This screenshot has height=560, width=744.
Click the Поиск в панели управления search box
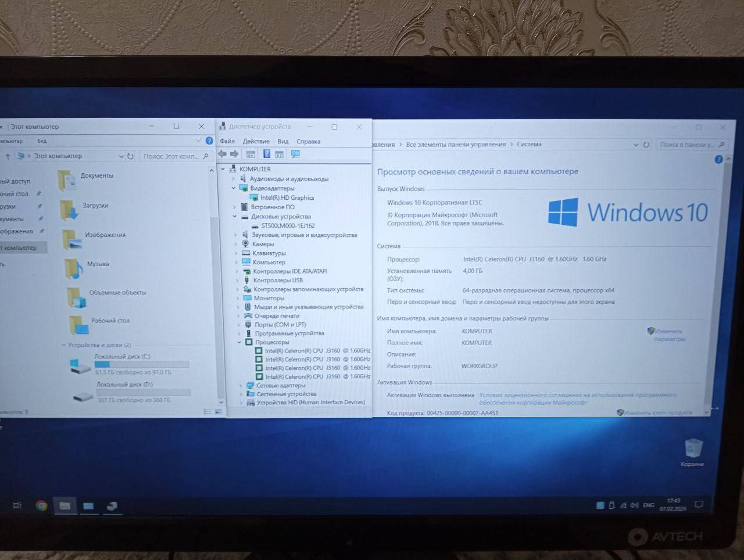click(692, 145)
